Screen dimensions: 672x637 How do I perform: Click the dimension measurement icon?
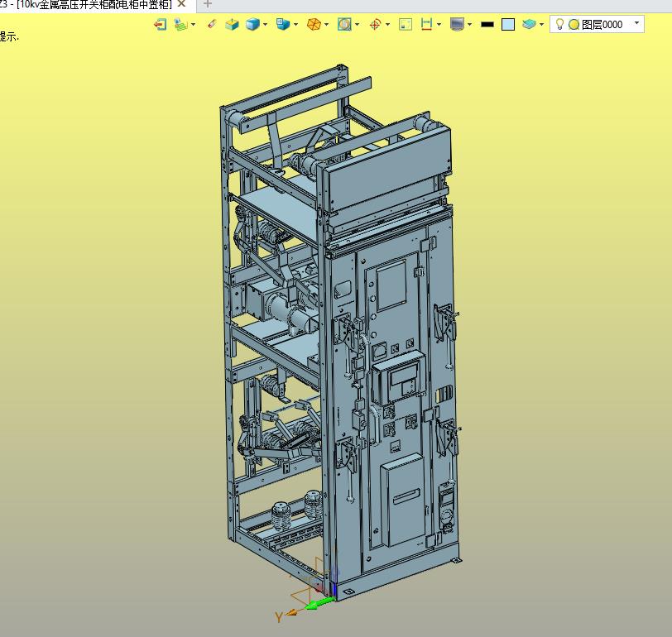pyautogui.click(x=427, y=25)
